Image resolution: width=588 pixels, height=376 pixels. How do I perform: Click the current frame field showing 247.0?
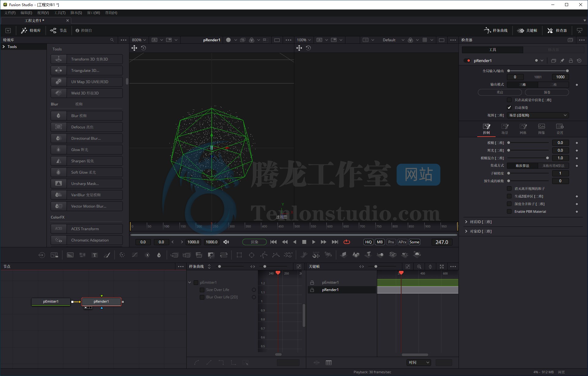[x=442, y=242]
